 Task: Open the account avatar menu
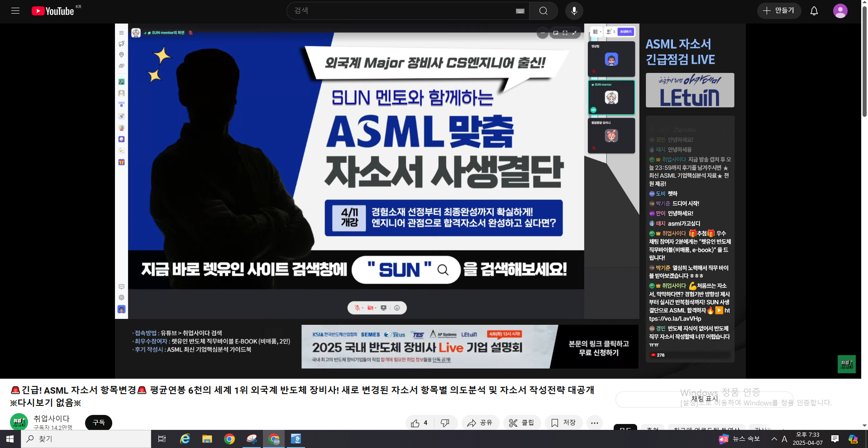(840, 11)
